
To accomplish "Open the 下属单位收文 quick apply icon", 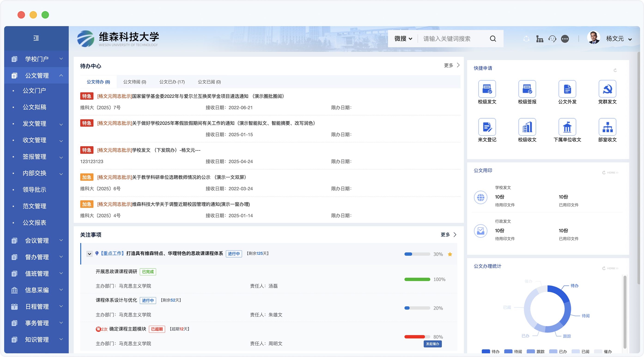I will tap(567, 127).
